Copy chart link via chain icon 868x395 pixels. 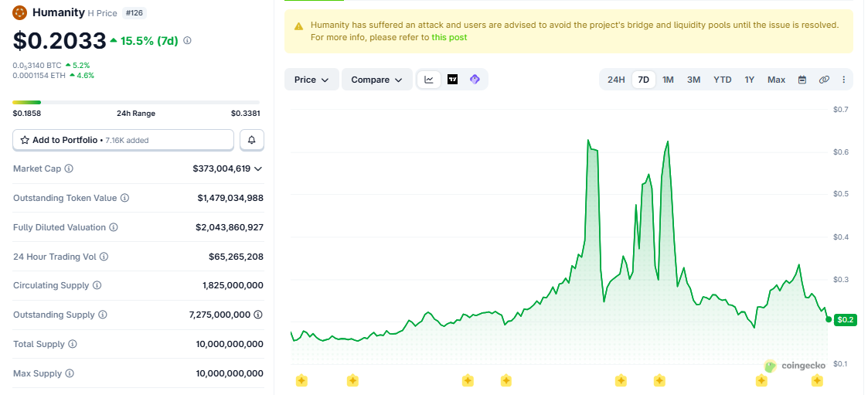tap(824, 80)
